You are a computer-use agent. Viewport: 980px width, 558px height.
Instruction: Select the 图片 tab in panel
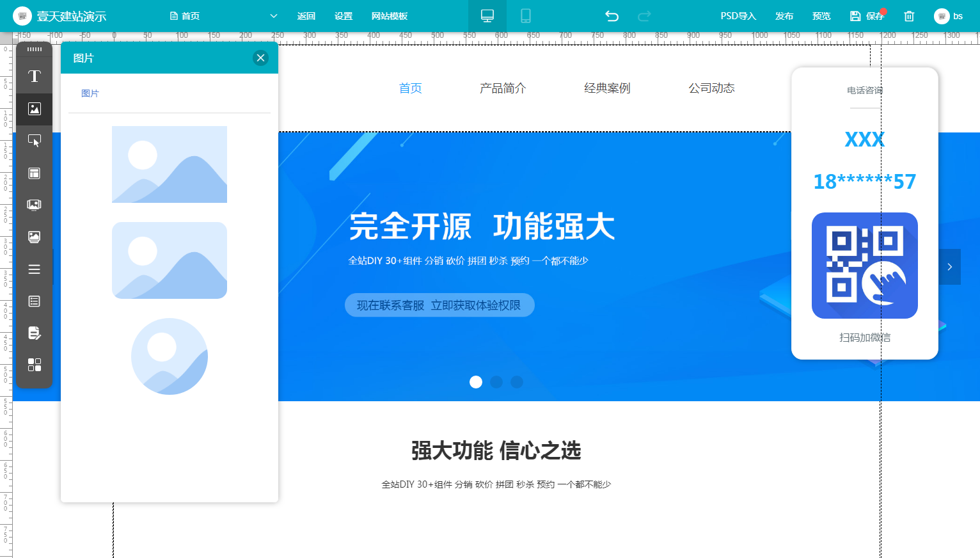pyautogui.click(x=90, y=93)
